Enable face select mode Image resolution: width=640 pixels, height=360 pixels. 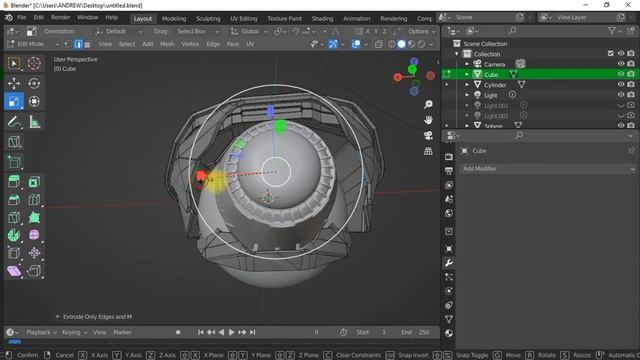87,44
